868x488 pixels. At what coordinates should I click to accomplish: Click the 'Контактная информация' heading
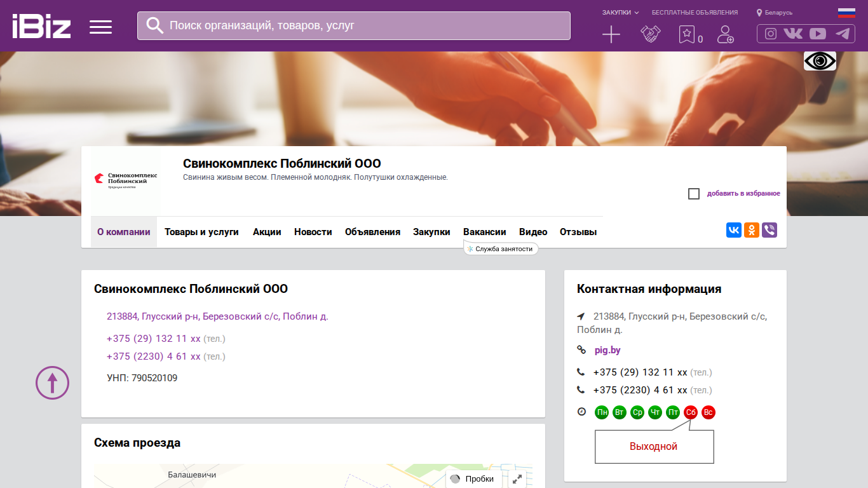(649, 289)
